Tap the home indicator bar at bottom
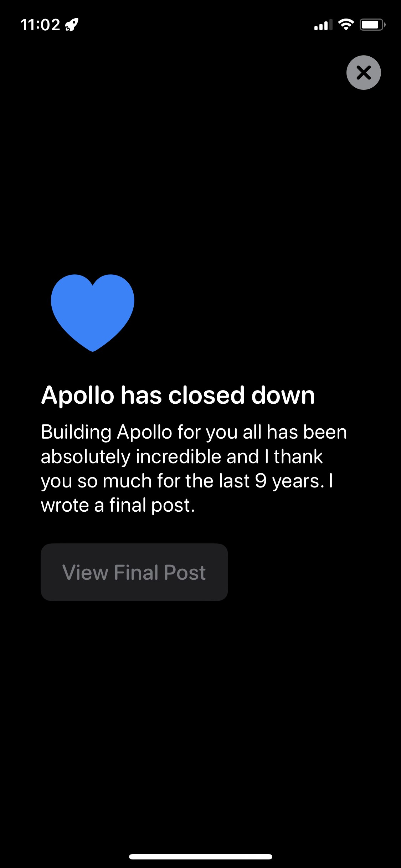 tap(201, 857)
